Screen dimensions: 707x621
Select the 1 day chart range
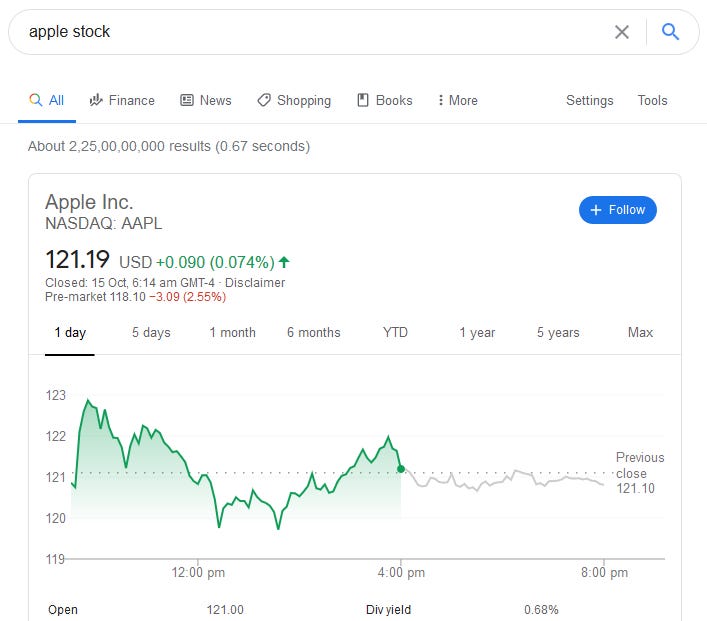(x=70, y=333)
